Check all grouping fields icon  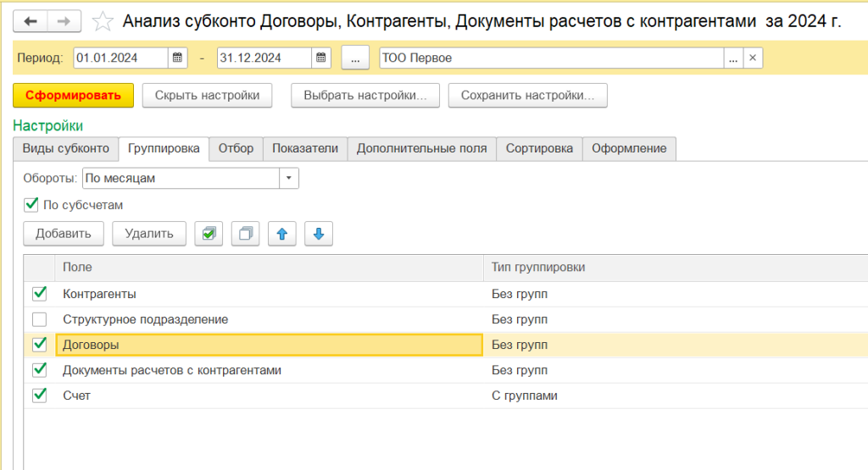tap(209, 234)
